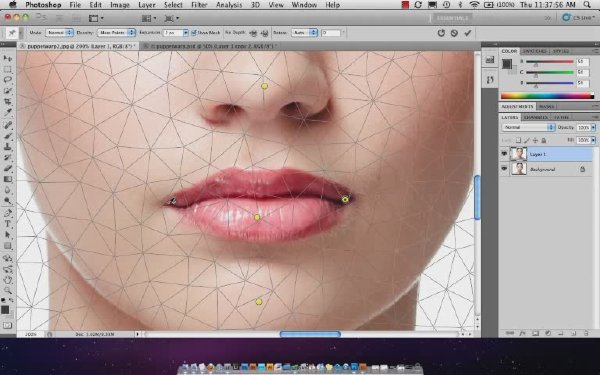Toggle lock all for the layer
Image resolution: width=600 pixels, height=375 pixels.
click(x=543, y=140)
